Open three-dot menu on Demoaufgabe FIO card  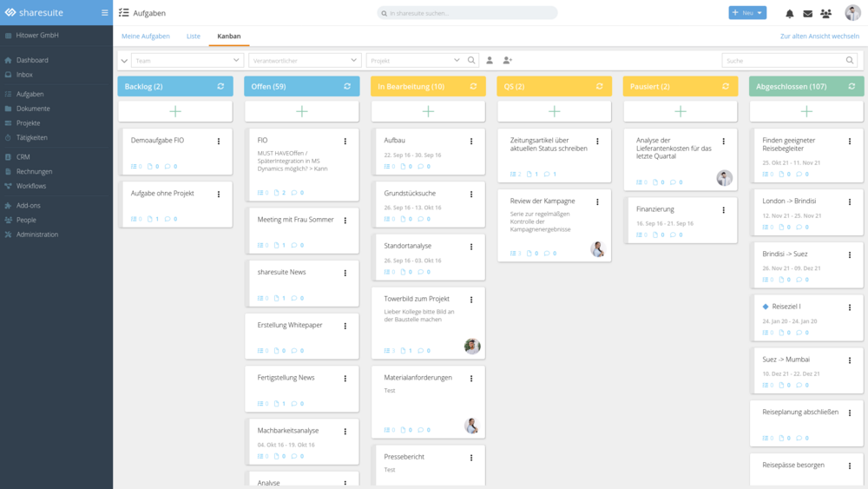[x=219, y=142]
